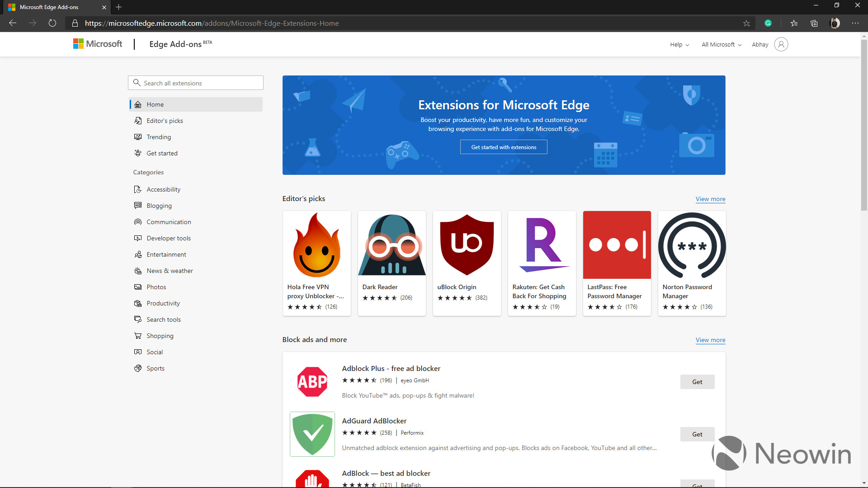Open Editor's picks in sidebar
Image resolution: width=868 pixels, height=488 pixels.
tap(165, 121)
